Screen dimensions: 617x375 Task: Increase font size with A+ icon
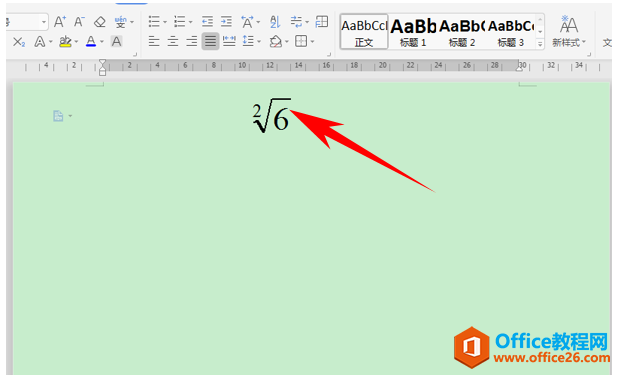click(x=60, y=22)
